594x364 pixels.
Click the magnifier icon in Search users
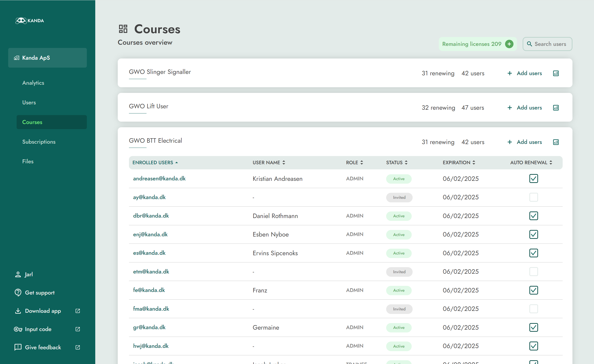529,44
